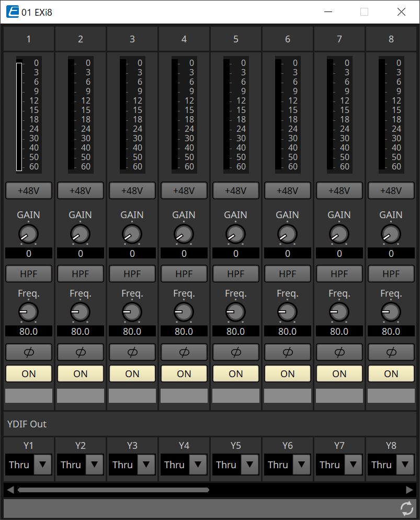The image size is (420, 520).
Task: Invert phase on channel 1 with φ button
Action: point(28,352)
